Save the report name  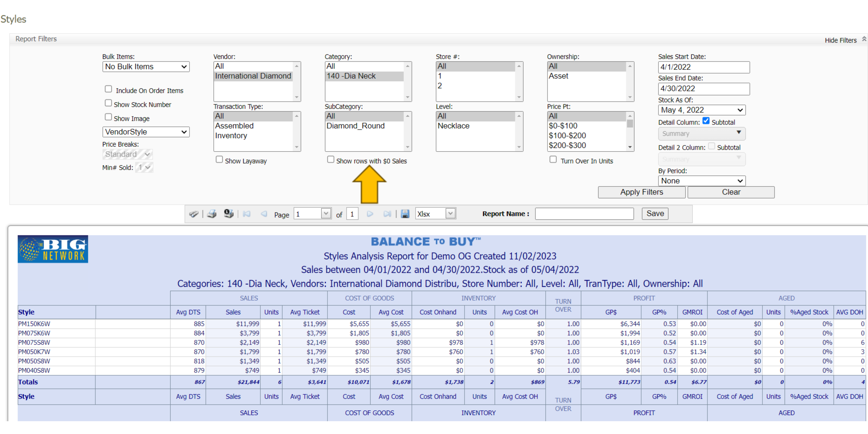click(655, 214)
